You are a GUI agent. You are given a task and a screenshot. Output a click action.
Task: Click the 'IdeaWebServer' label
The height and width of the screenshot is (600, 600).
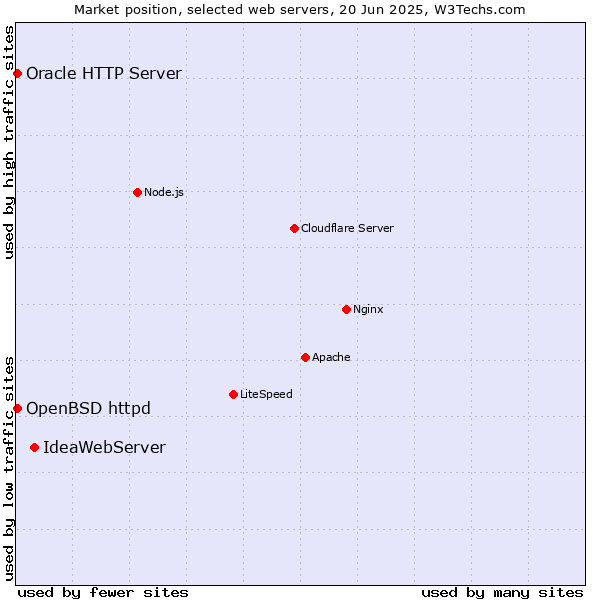104,447
